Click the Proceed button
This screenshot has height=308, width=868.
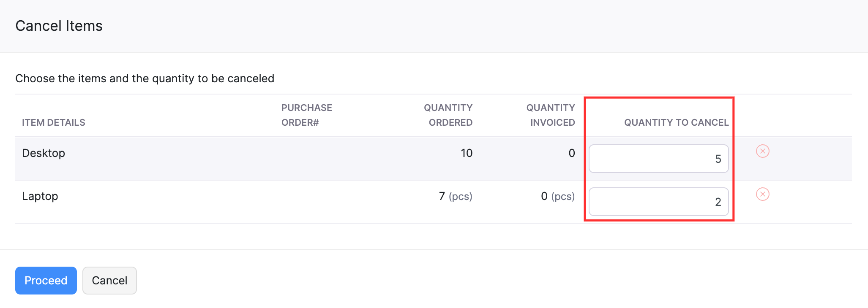tap(46, 280)
